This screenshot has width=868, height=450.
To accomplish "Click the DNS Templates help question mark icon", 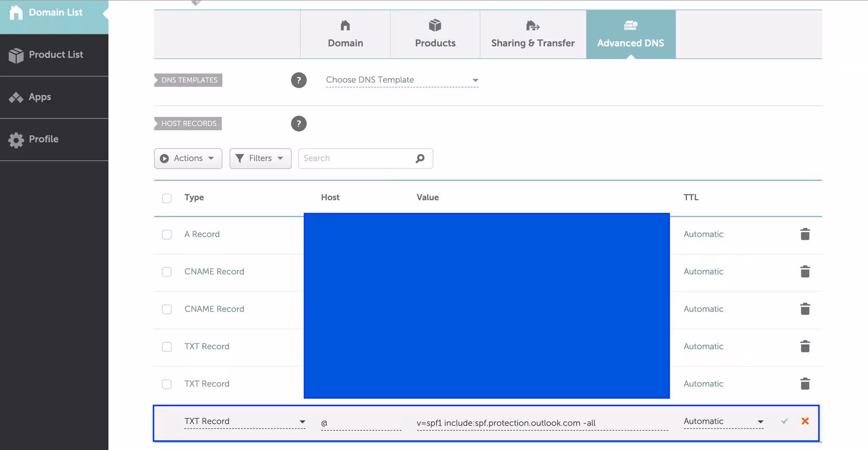I will 299,80.
